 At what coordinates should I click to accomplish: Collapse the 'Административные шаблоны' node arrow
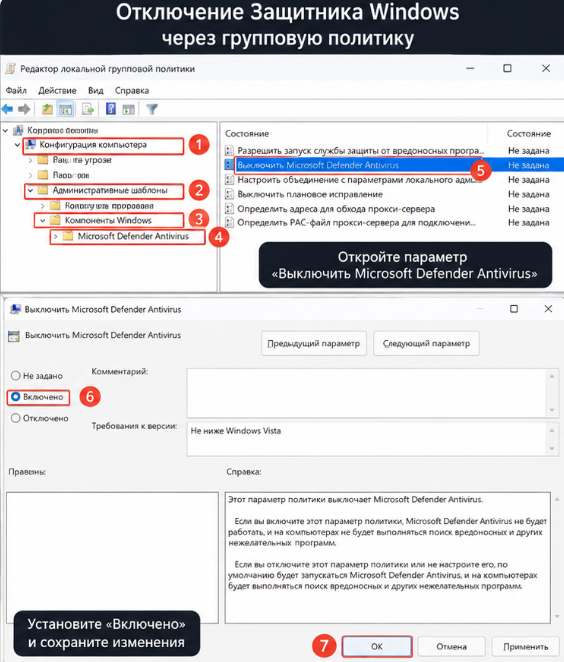pyautogui.click(x=30, y=190)
